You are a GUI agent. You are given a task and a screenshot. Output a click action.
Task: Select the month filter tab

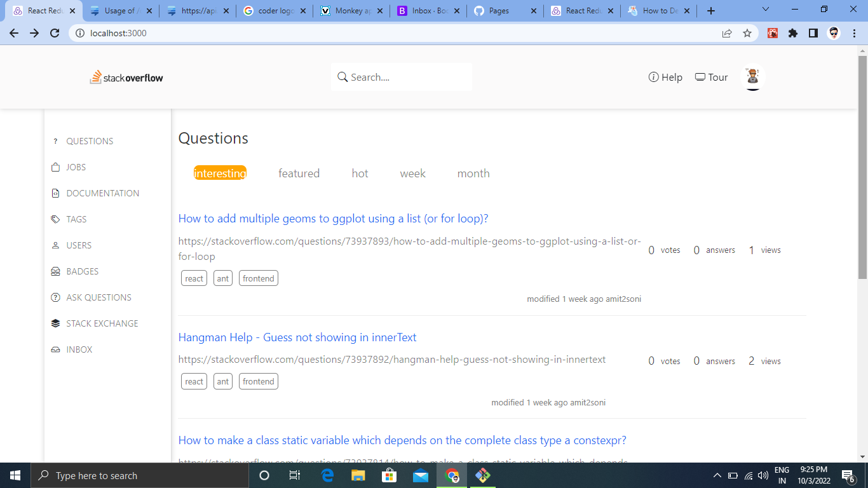click(x=473, y=173)
